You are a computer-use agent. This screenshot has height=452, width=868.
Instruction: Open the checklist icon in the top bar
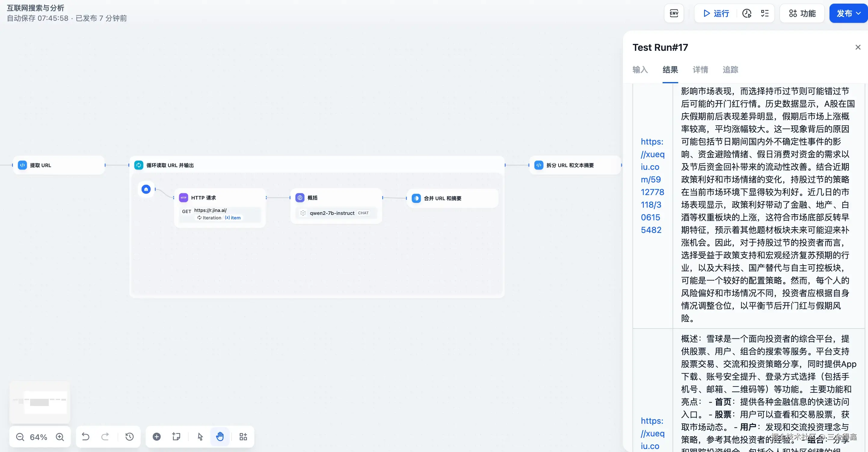coord(765,14)
